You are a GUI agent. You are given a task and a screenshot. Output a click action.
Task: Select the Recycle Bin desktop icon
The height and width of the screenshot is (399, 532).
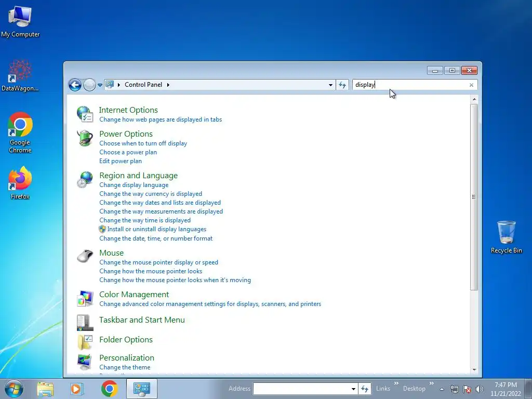click(506, 237)
